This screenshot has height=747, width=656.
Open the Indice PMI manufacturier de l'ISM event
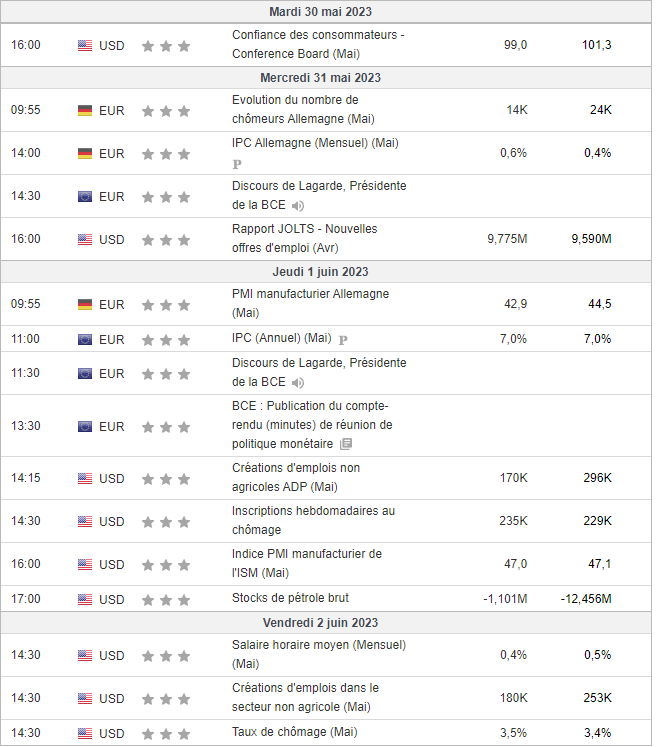click(x=306, y=563)
